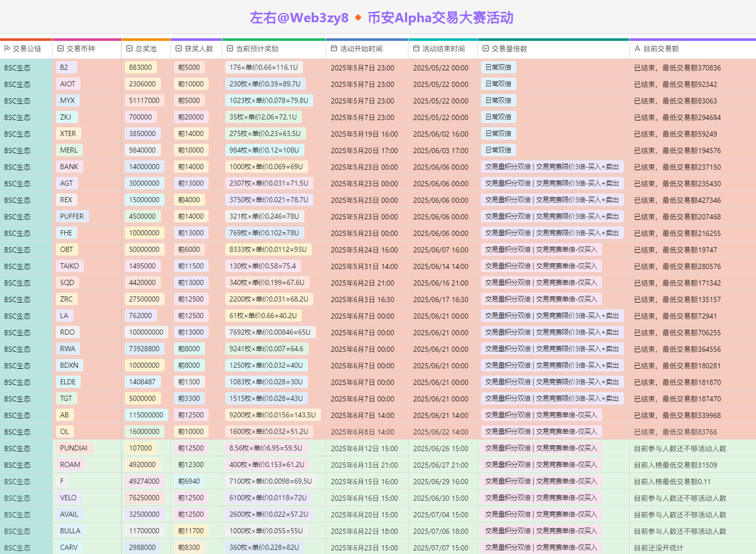Click the text-type icon beside 目前交易额 header
Image resolution: width=756 pixels, height=554 pixels.
coord(637,48)
